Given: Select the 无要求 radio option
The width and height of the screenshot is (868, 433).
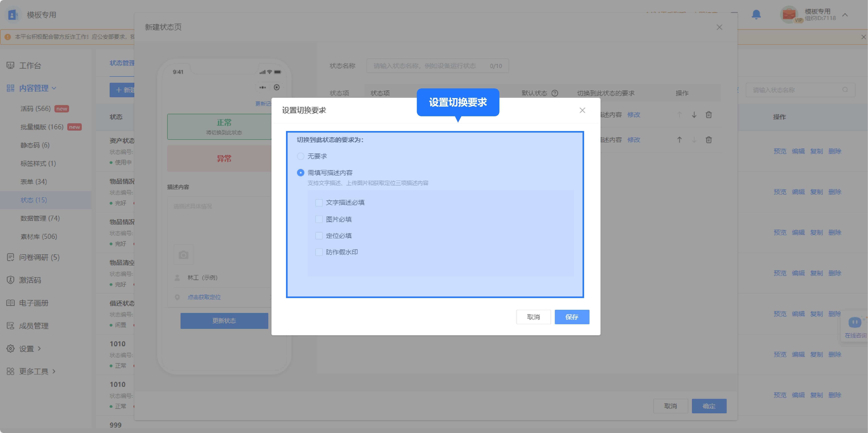Looking at the screenshot, I should [301, 156].
